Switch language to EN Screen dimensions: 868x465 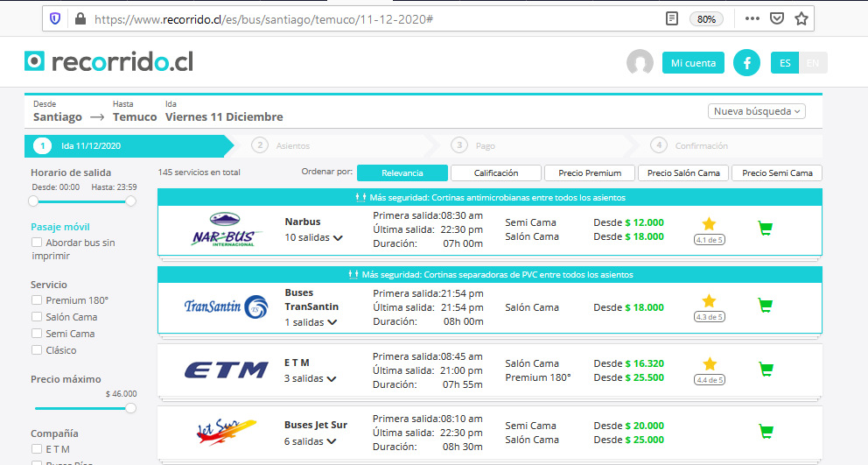click(x=813, y=63)
